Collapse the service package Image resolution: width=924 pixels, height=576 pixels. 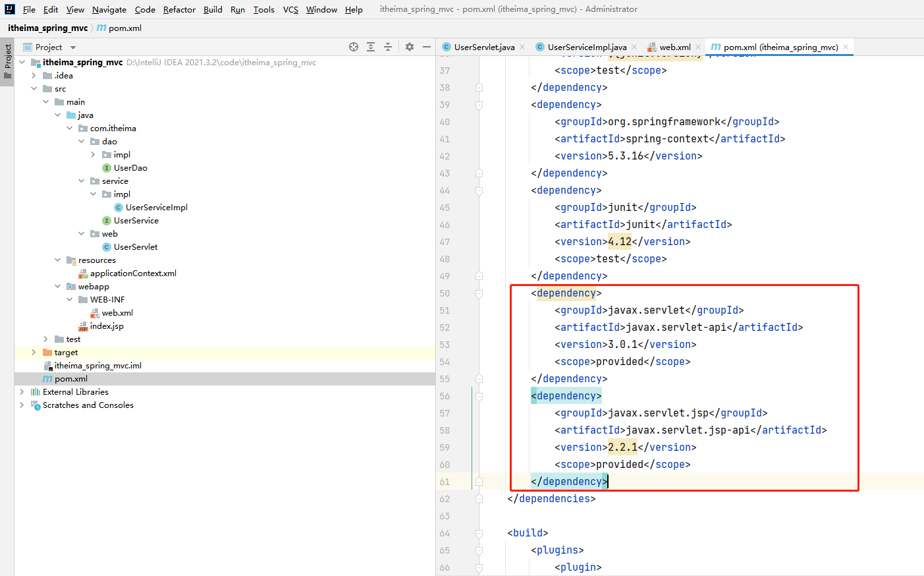click(x=82, y=181)
